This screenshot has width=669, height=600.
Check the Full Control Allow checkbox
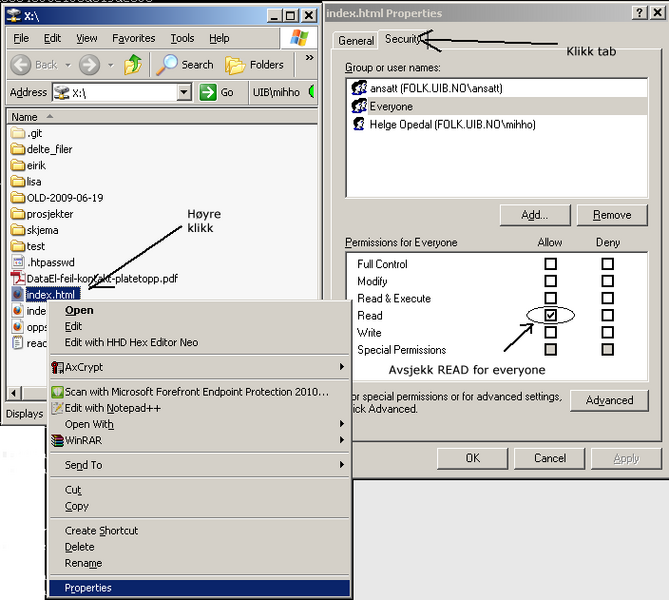click(x=550, y=265)
